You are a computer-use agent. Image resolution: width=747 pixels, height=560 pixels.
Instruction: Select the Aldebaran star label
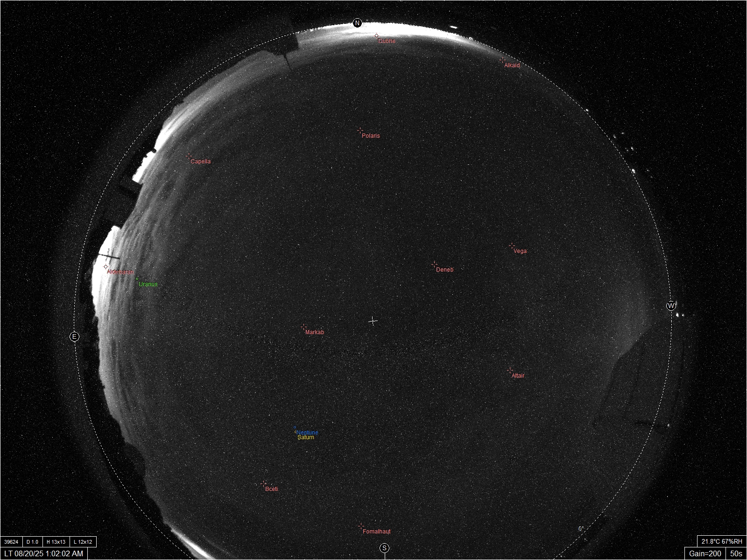[x=120, y=272]
